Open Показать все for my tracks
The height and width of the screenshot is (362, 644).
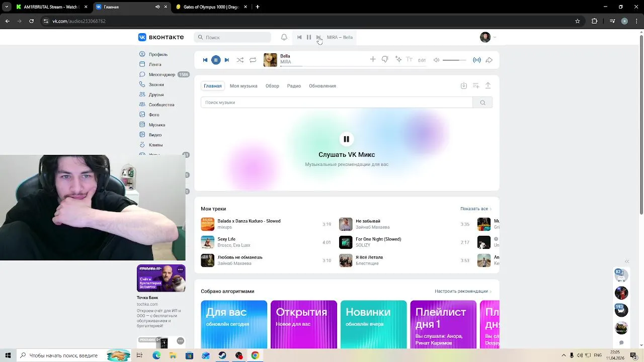click(x=476, y=209)
